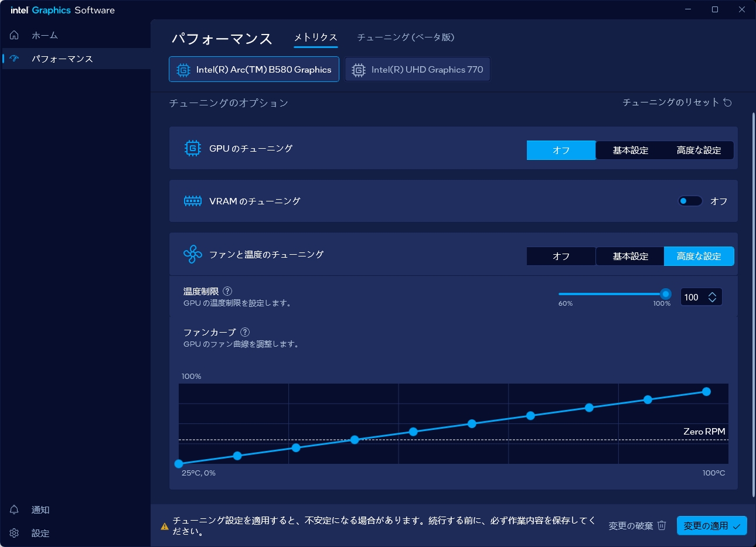Select the Intel(R) Arc(TM) B580 Graphics tab
This screenshot has width=756, height=547.
pos(254,69)
